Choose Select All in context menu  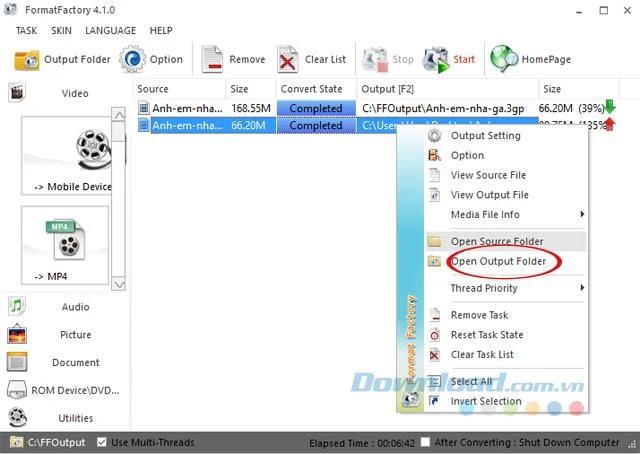[x=505, y=381]
